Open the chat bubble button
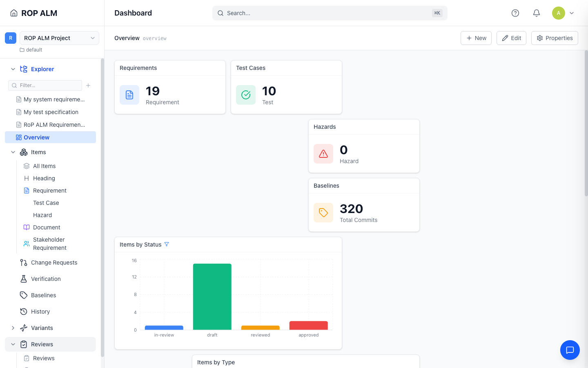Screen dimensions: 588x368 (570, 350)
